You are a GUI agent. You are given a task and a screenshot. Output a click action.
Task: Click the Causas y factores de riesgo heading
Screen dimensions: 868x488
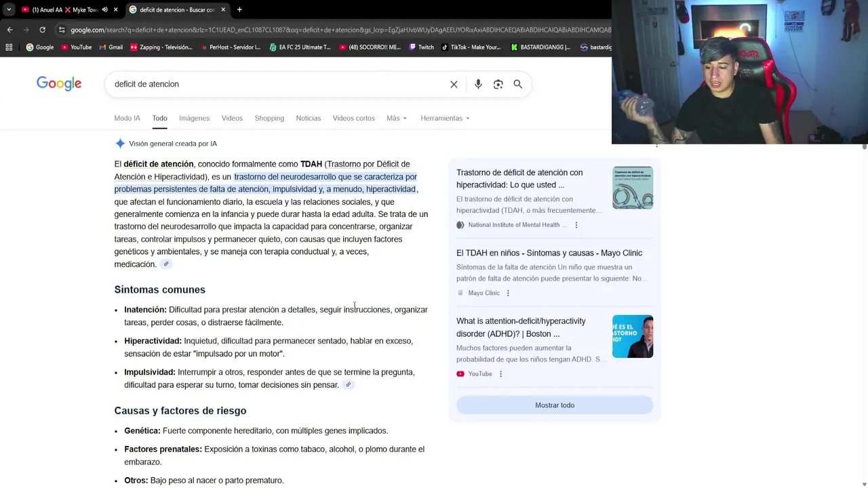pyautogui.click(x=180, y=411)
